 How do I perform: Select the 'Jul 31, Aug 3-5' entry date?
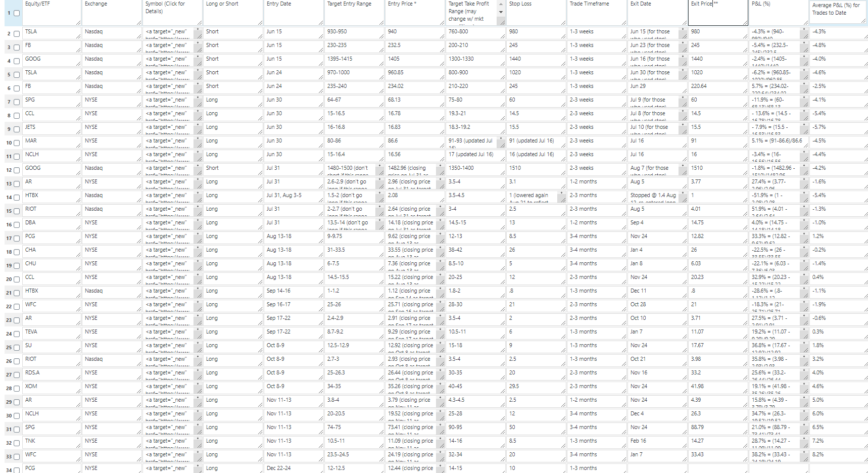point(294,197)
